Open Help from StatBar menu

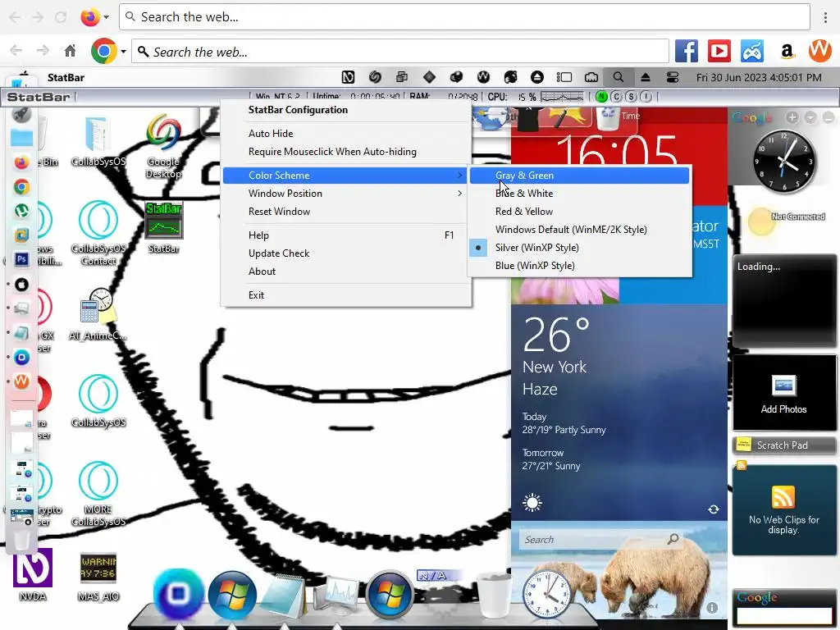point(345,235)
